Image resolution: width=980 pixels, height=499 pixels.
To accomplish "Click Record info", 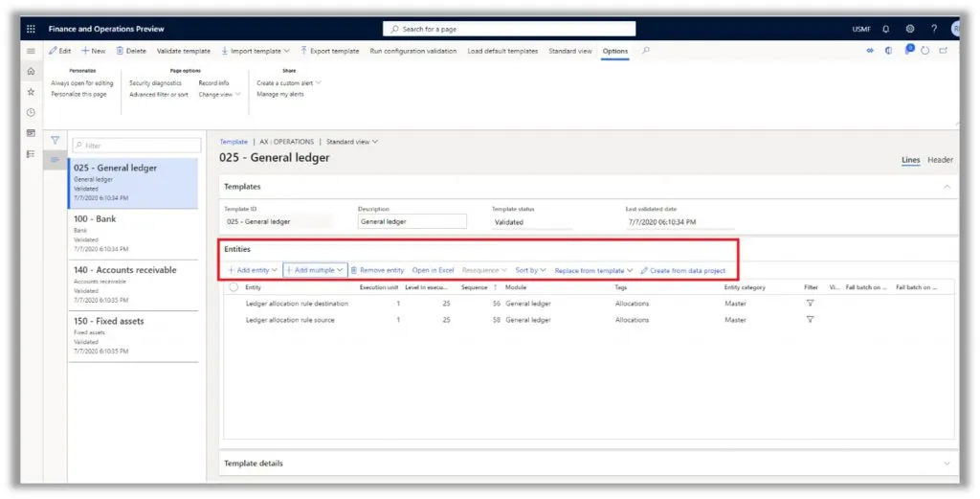I will point(213,83).
